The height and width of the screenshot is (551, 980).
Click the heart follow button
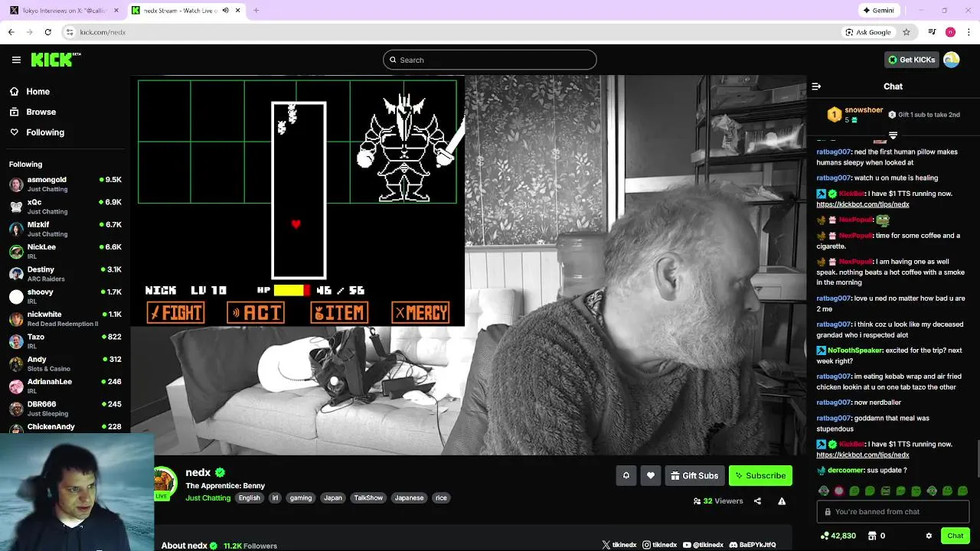pyautogui.click(x=651, y=475)
